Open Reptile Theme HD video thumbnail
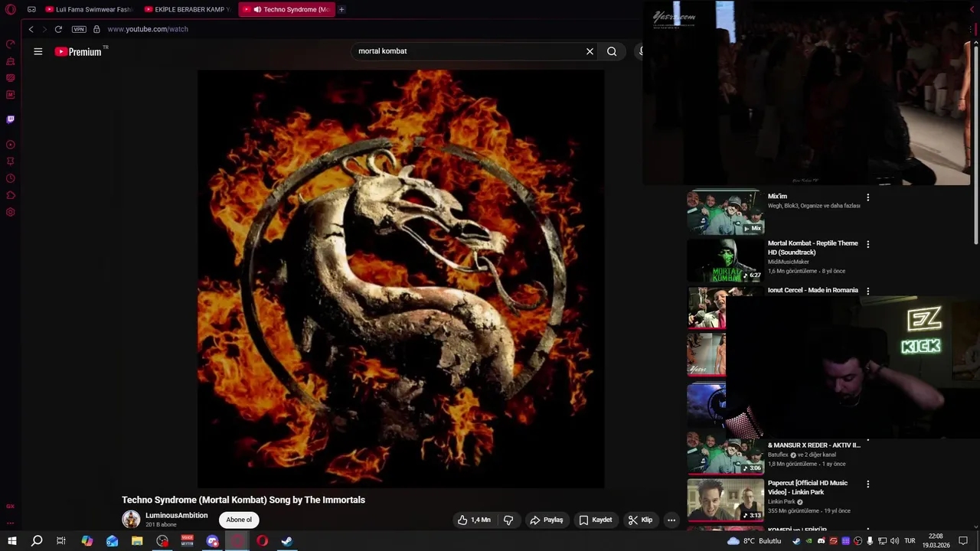 (725, 259)
